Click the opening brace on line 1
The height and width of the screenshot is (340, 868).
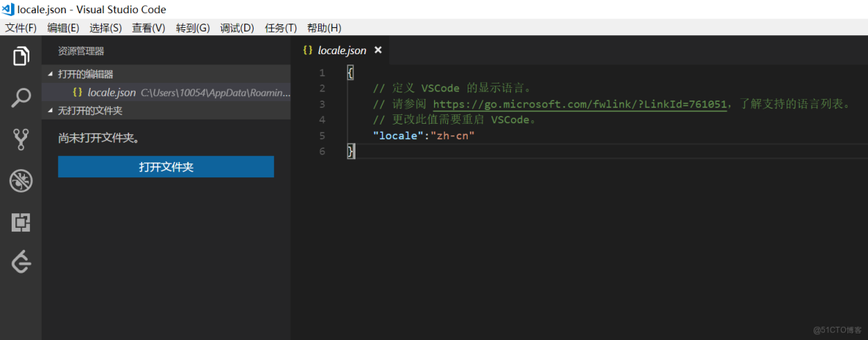(350, 73)
